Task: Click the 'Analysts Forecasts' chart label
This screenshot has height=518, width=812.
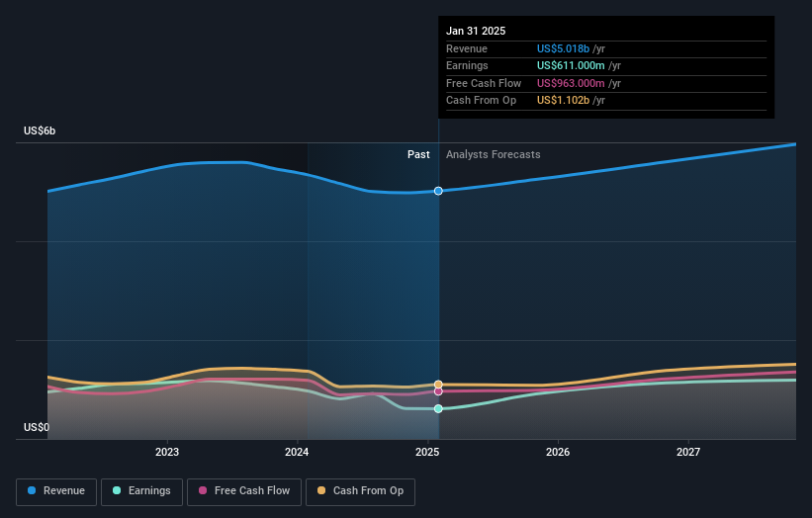Action: pos(493,155)
